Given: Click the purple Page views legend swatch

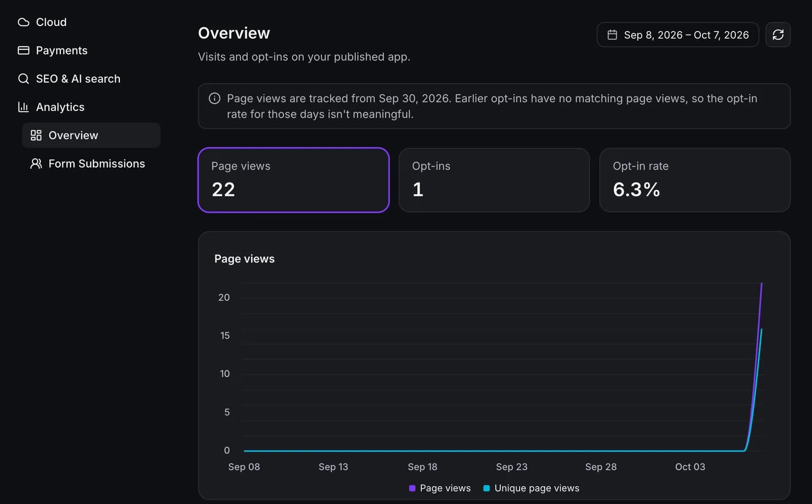Looking at the screenshot, I should tap(412, 488).
